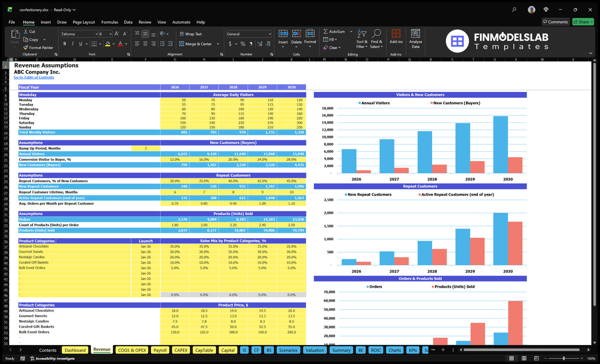
Task: Click the Go to Table of Contents link
Action: (x=33, y=77)
